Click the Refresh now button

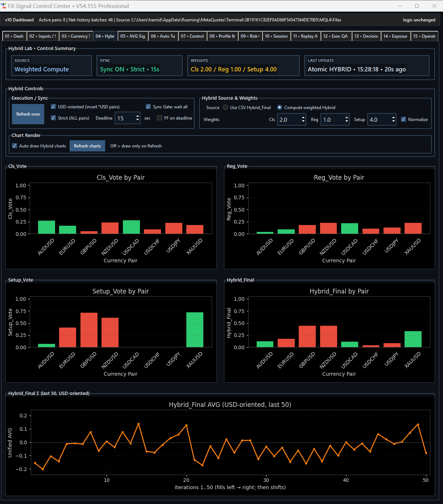pos(28,114)
